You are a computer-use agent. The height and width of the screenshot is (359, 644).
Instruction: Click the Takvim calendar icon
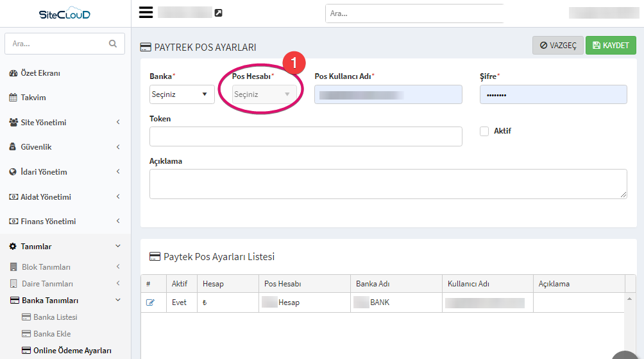[13, 98]
